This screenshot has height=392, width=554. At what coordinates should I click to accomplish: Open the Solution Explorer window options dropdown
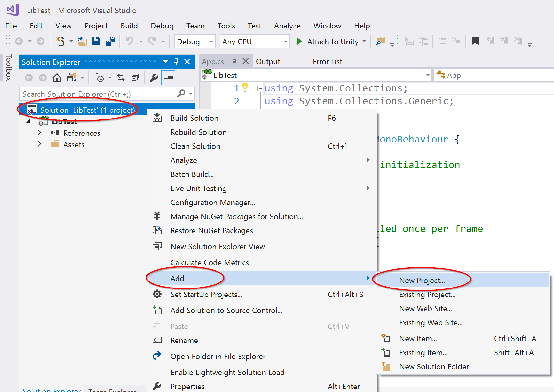[165, 62]
